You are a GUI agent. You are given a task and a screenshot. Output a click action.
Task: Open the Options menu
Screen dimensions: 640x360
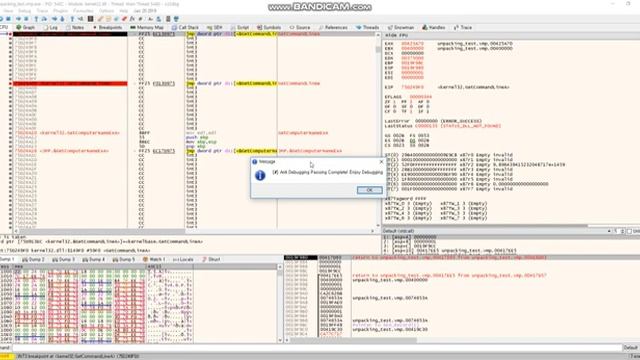[x=107, y=11]
